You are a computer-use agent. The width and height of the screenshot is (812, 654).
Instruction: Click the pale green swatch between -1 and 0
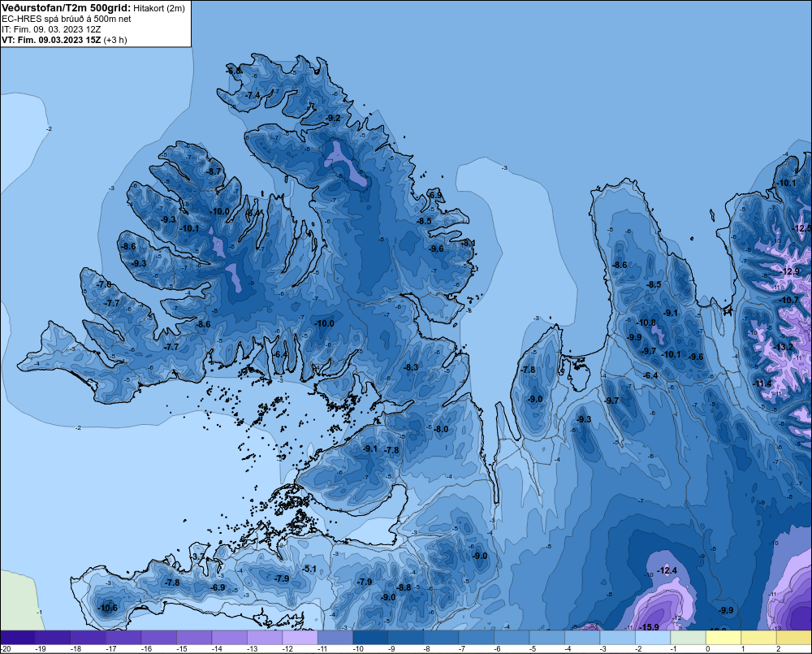(x=689, y=637)
